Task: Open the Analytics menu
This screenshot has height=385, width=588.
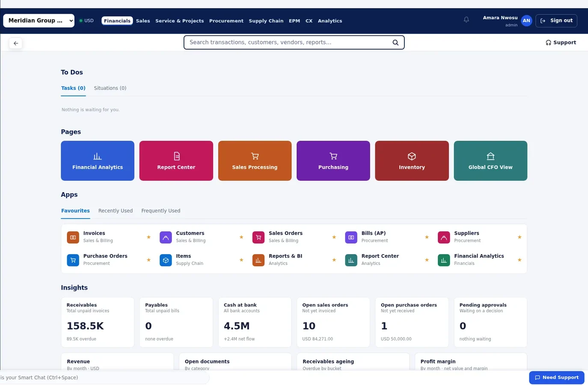Action: pos(330,21)
